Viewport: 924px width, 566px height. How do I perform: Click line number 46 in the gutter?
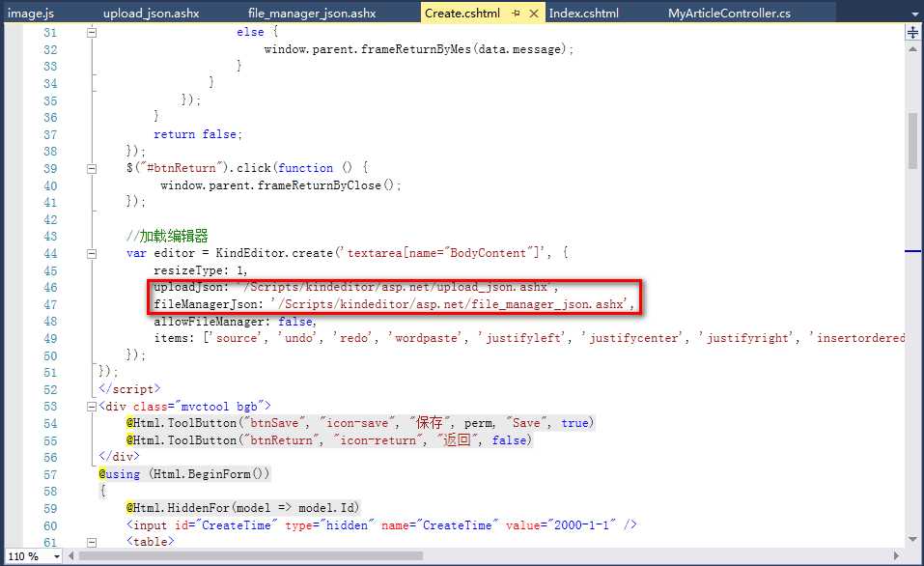click(x=50, y=287)
